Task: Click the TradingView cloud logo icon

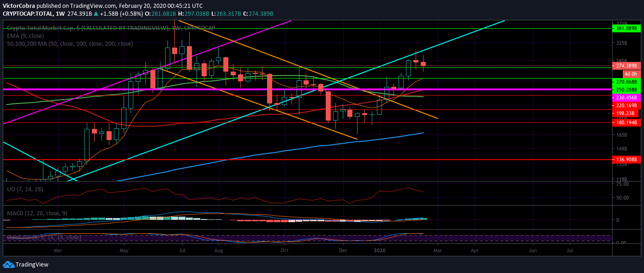Action: point(8,265)
